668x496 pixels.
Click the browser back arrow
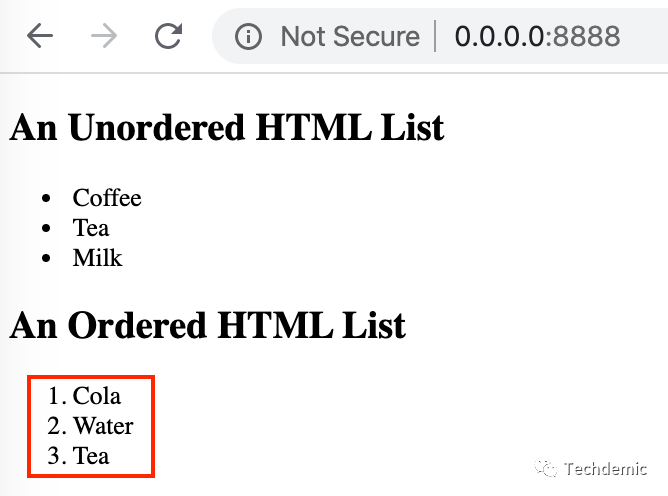point(40,37)
